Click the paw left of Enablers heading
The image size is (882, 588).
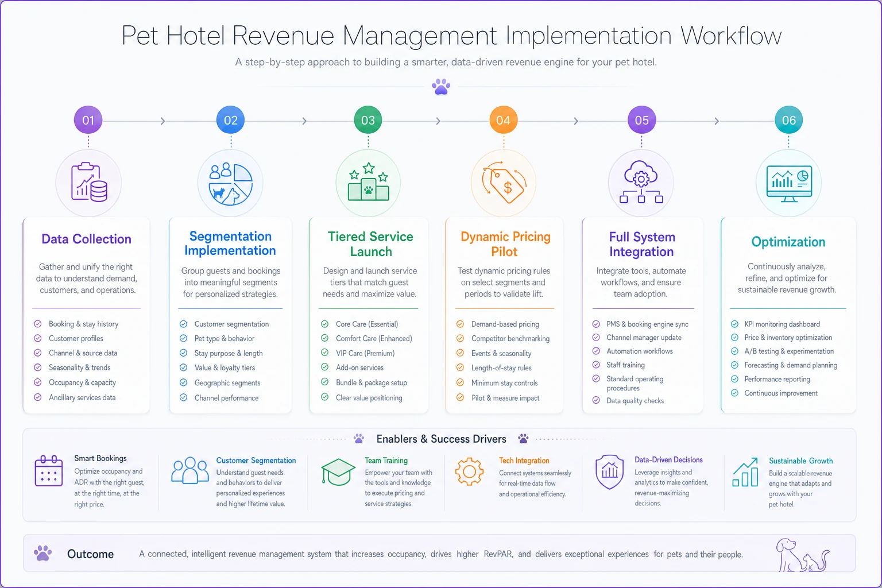pos(359,439)
